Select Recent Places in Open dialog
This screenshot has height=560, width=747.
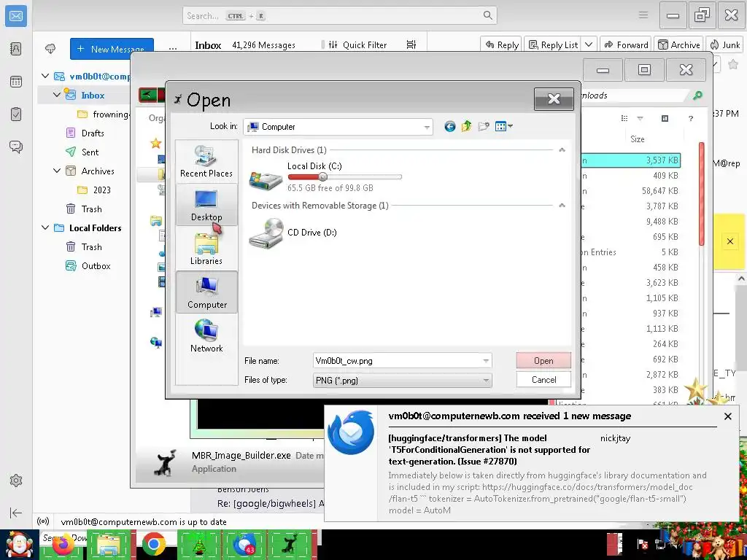206,162
